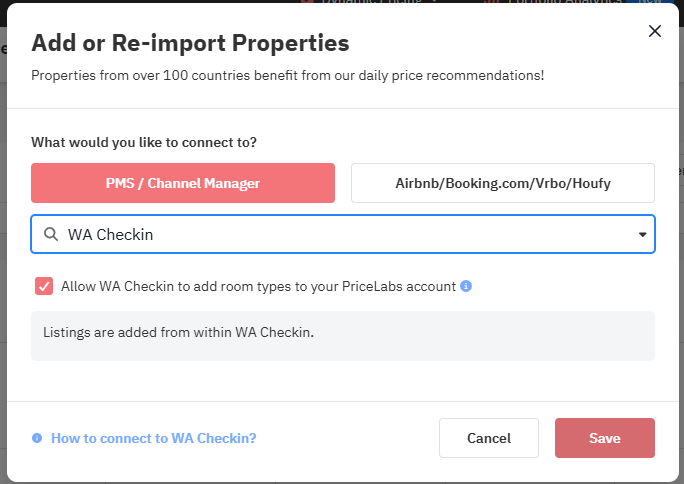This screenshot has width=684, height=484.
Task: Open Portfolio Analytics in the top navigation
Action: (560, 3)
